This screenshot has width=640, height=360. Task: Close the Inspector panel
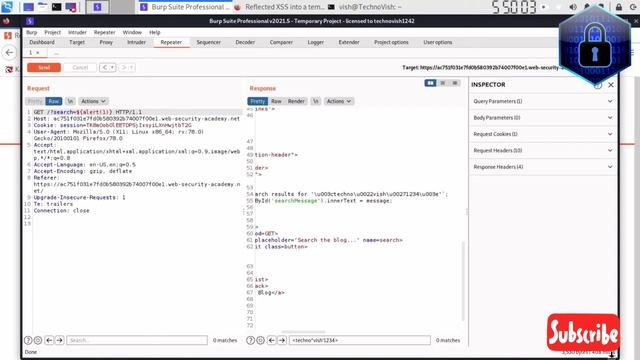[x=611, y=84]
